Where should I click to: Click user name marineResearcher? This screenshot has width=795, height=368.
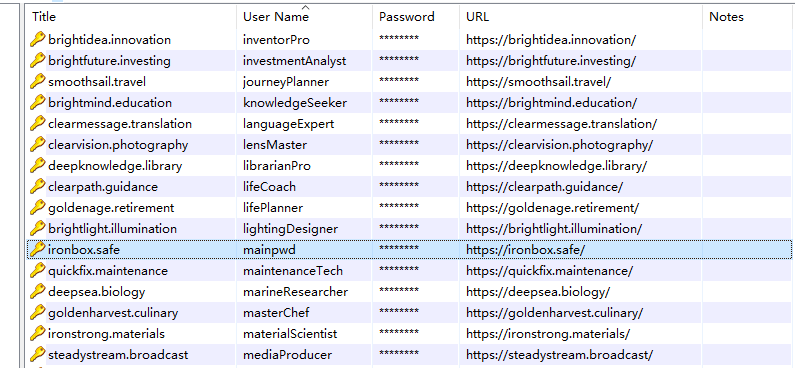pyautogui.click(x=296, y=292)
